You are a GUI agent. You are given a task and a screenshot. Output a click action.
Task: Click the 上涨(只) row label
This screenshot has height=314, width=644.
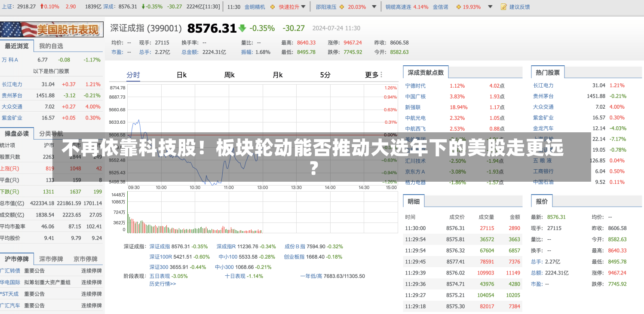pos(9,168)
